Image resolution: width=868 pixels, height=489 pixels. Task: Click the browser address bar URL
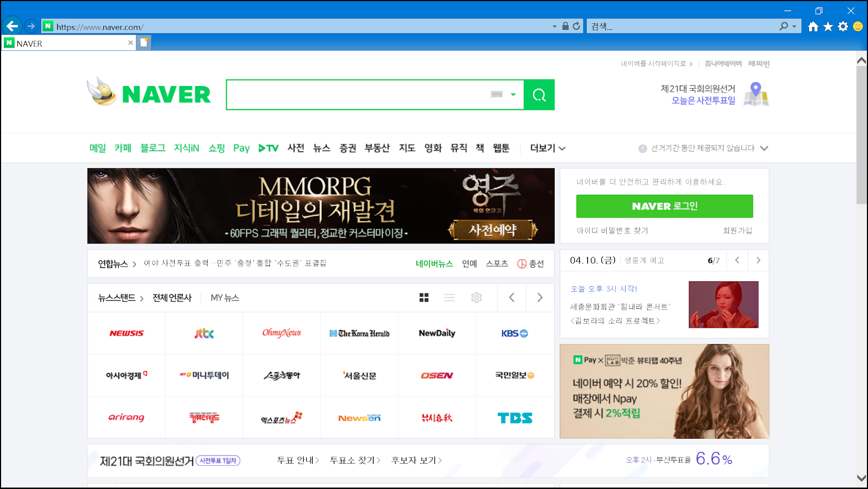100,27
